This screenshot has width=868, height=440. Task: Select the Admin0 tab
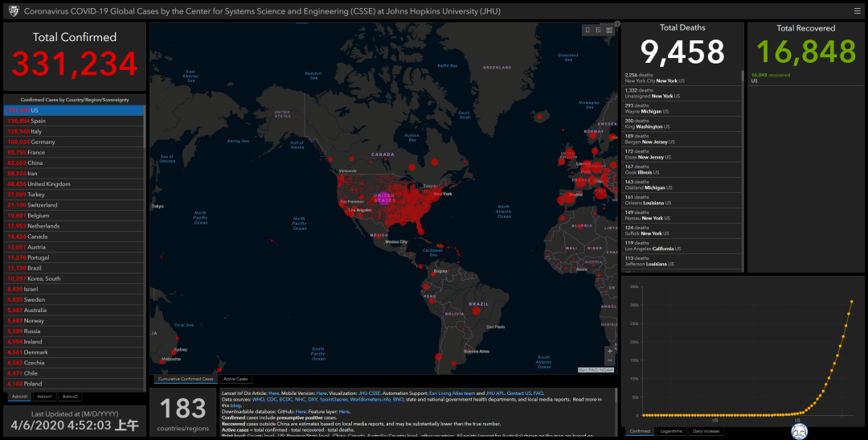(20, 397)
